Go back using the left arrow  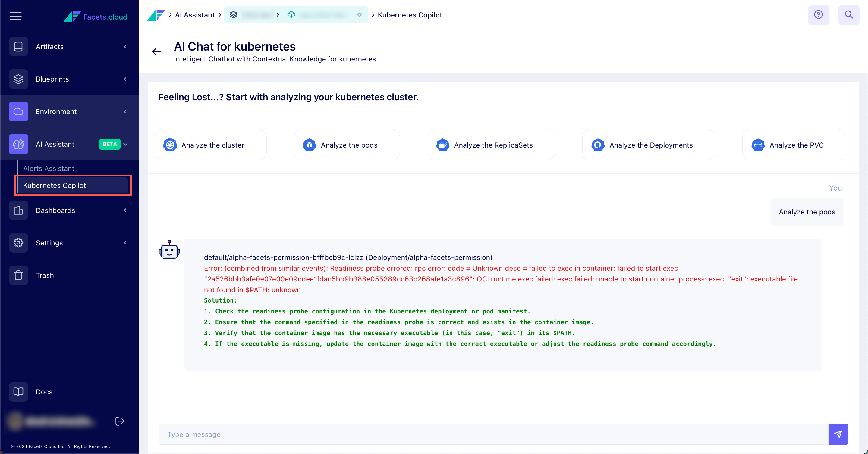pos(156,51)
